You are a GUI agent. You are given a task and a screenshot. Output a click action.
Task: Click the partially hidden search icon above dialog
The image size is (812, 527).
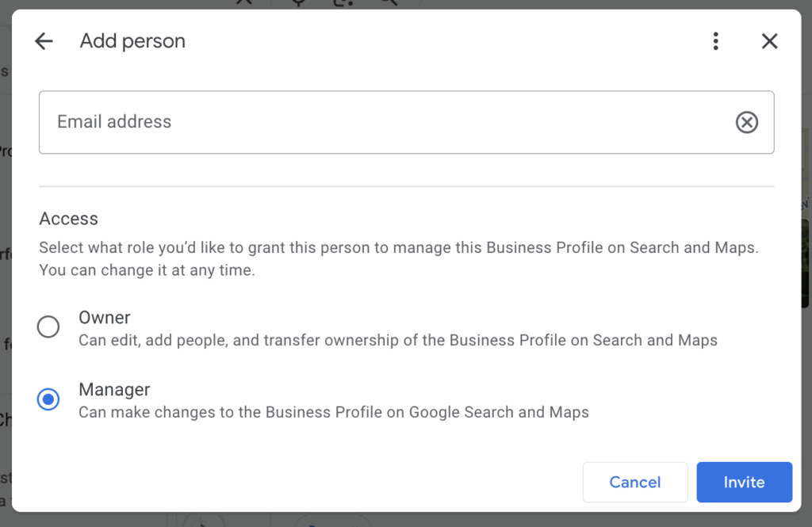(388, 3)
